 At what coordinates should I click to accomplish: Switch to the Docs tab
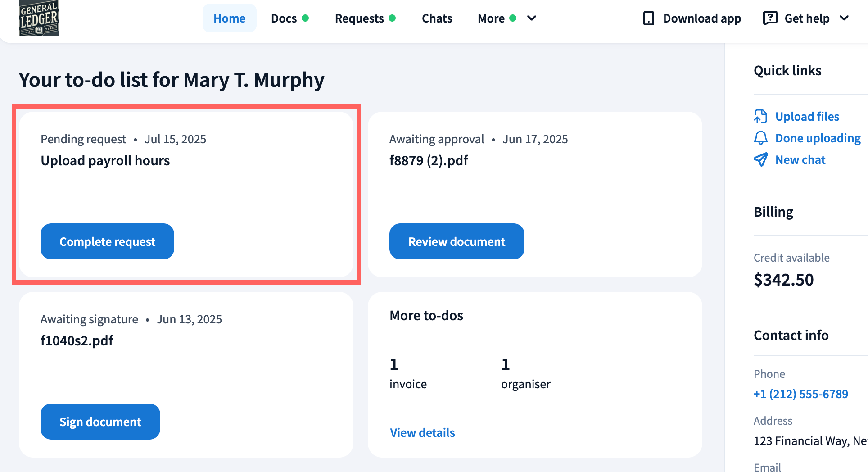point(284,18)
